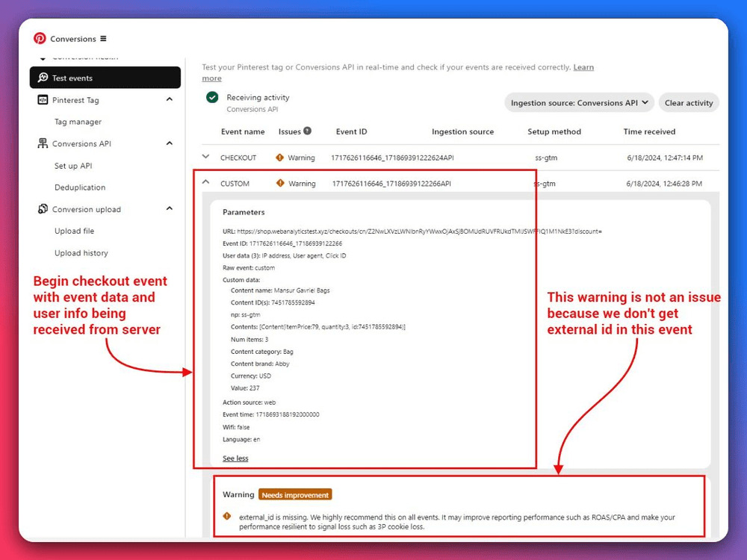Click the Pinterest Tag menu label
This screenshot has width=747, height=560.
point(75,100)
